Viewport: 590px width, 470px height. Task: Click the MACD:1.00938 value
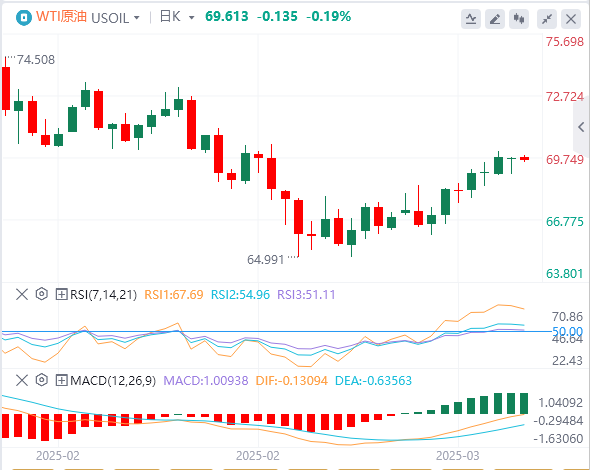[206, 380]
